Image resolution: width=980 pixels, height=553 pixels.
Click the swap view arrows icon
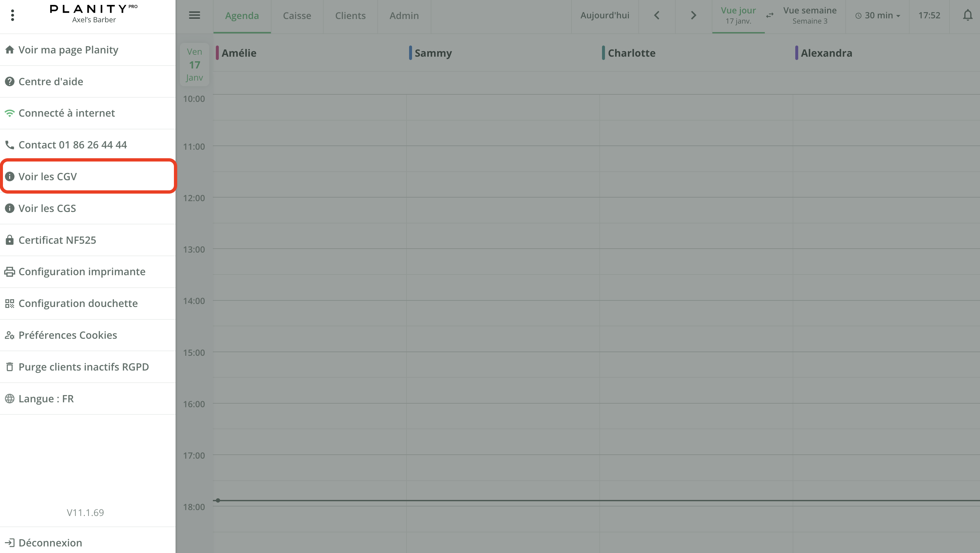[x=770, y=15]
